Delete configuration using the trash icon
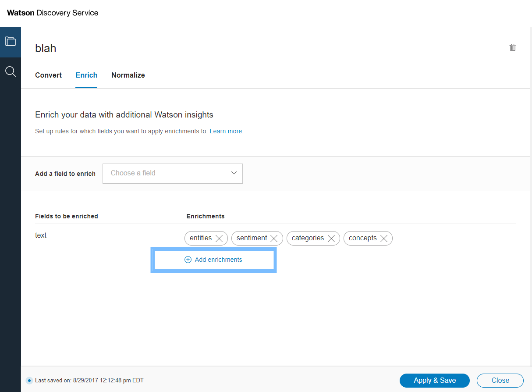 (513, 47)
